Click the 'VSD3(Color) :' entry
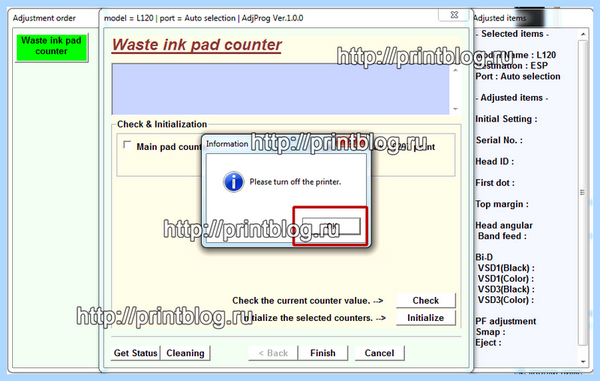600x381 pixels. click(x=505, y=300)
